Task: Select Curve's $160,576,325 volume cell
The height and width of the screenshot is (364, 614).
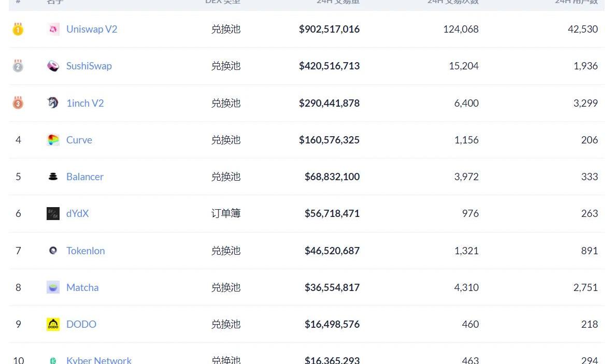Action: [x=329, y=140]
